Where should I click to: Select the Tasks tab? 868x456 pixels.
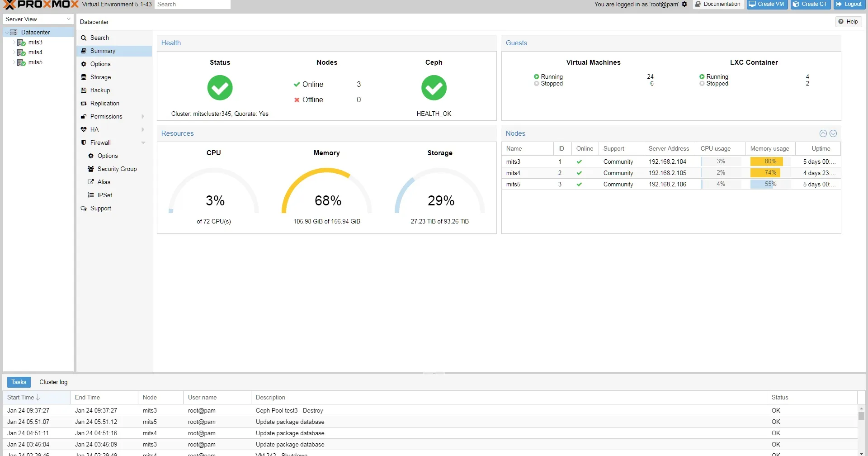coord(19,382)
